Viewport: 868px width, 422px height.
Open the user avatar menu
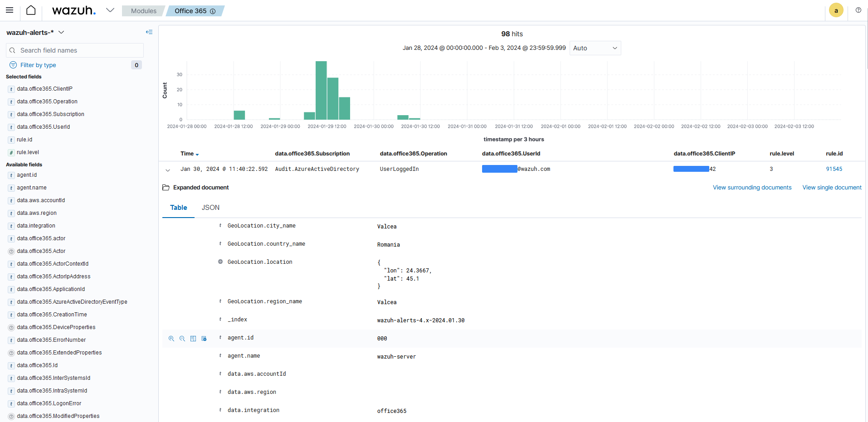click(x=836, y=10)
